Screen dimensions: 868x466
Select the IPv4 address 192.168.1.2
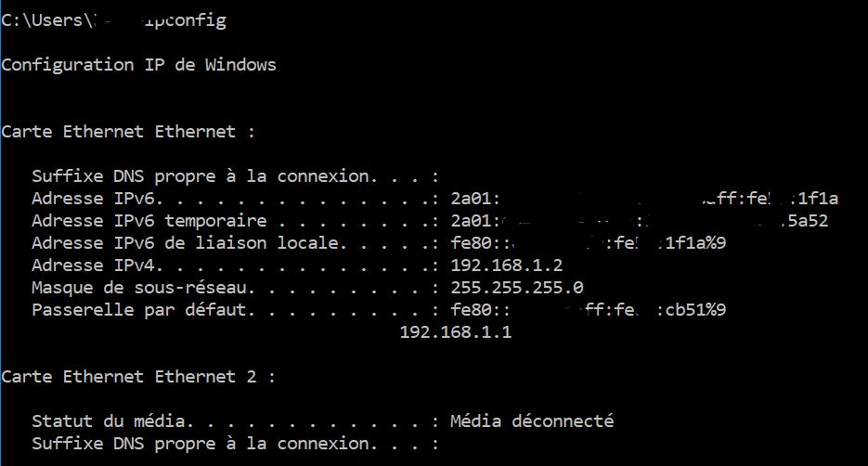click(x=509, y=265)
